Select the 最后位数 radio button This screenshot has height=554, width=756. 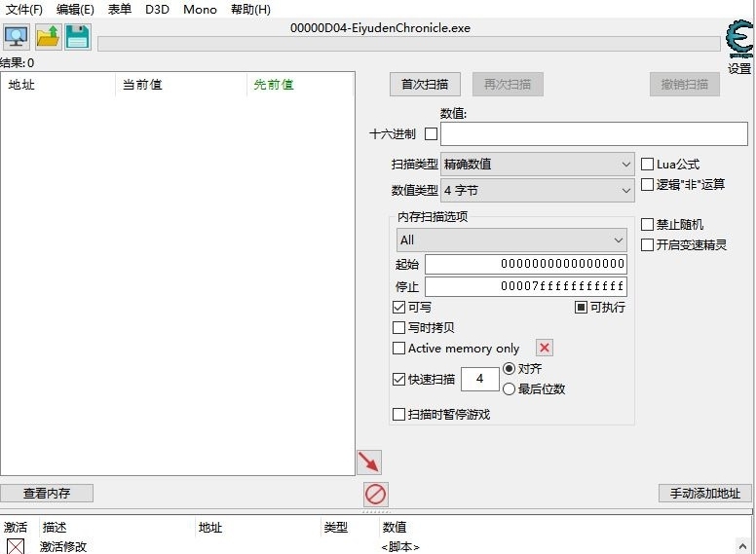coord(509,388)
